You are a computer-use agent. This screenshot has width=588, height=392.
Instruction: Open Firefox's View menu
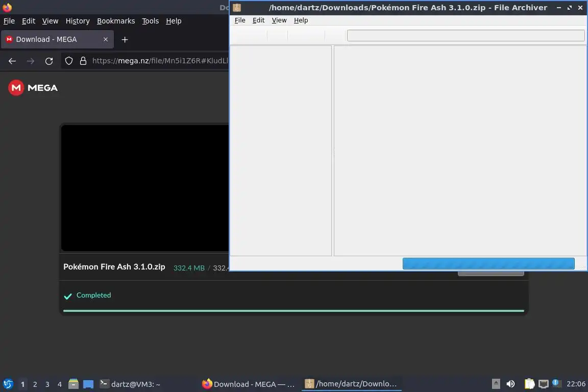click(50, 21)
